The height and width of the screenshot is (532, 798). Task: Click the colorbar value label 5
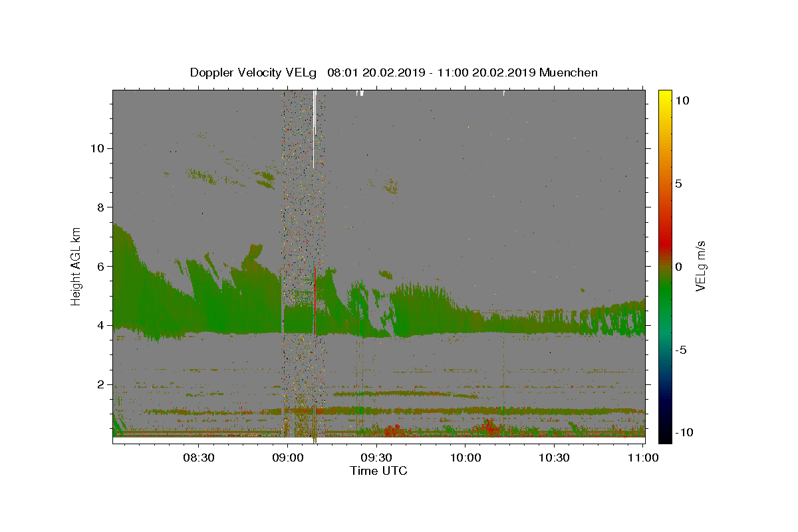679,183
